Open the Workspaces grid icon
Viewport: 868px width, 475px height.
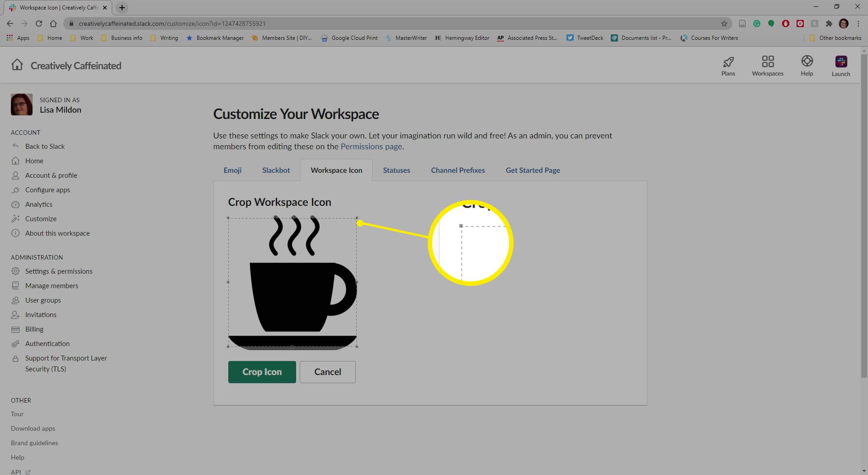click(767, 62)
